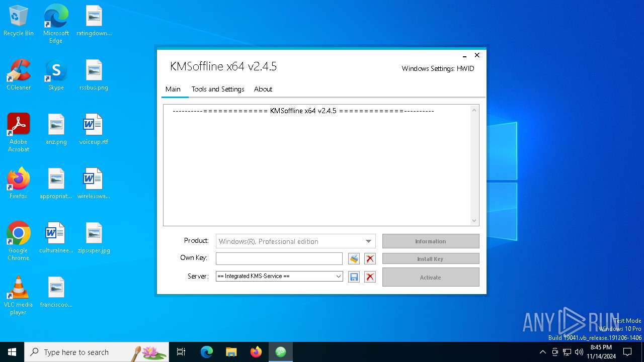
Task: Select the Microsoft Edge desktop shortcut
Action: (56, 24)
